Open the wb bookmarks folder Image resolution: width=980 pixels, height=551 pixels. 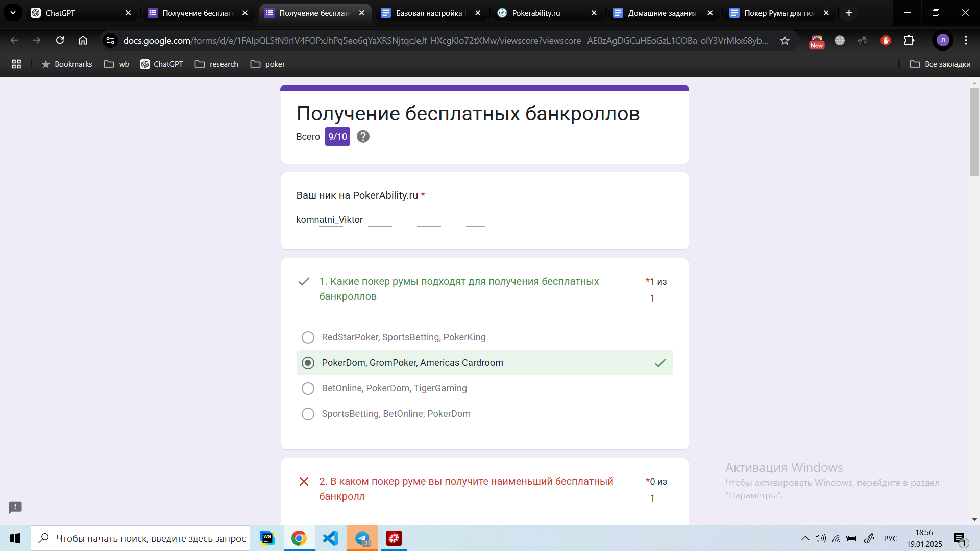117,64
